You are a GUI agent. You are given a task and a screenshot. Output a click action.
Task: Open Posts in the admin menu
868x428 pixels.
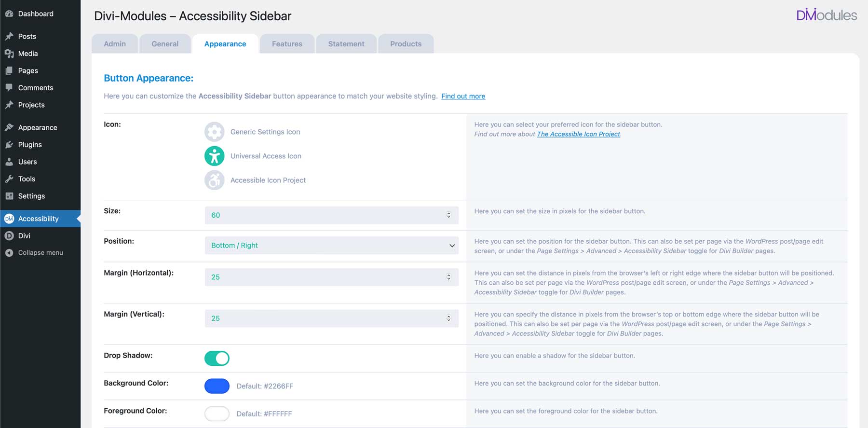pos(41,36)
